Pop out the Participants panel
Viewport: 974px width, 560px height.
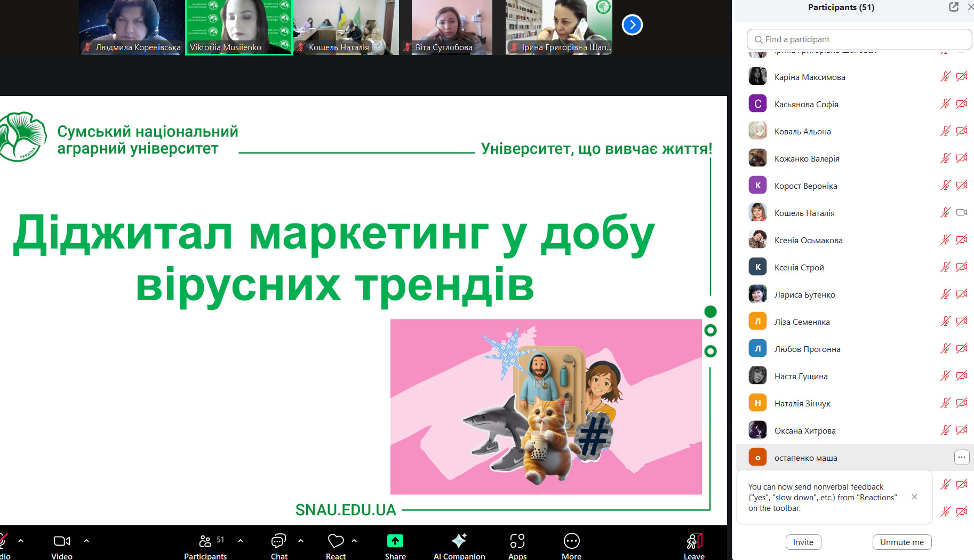954,7
